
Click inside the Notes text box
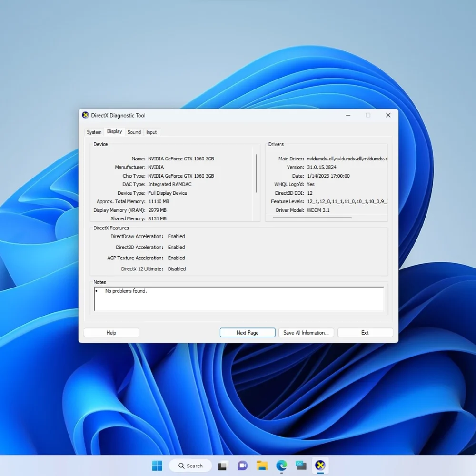pyautogui.click(x=238, y=299)
